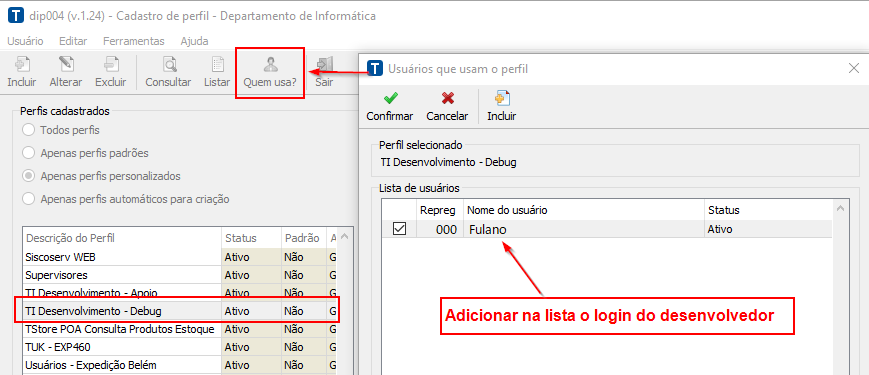This screenshot has width=869, height=375.
Task: Confirm with the green check icon
Action: [390, 99]
